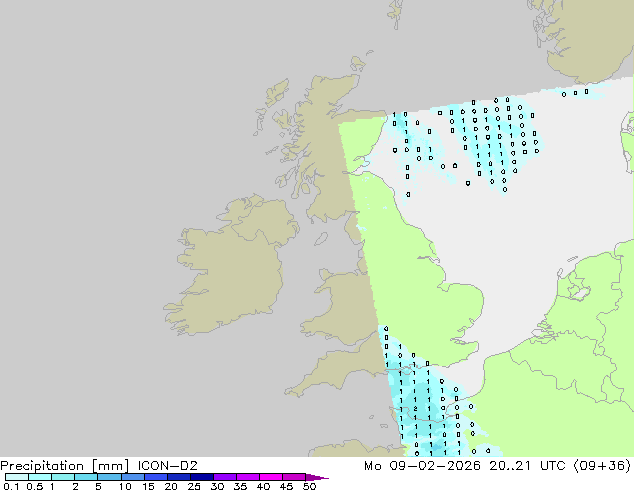Image resolution: width=634 pixels, height=490 pixels.
Task: Click the 0.1–0.5 mm legend color swatch
Action: [x=17, y=477]
